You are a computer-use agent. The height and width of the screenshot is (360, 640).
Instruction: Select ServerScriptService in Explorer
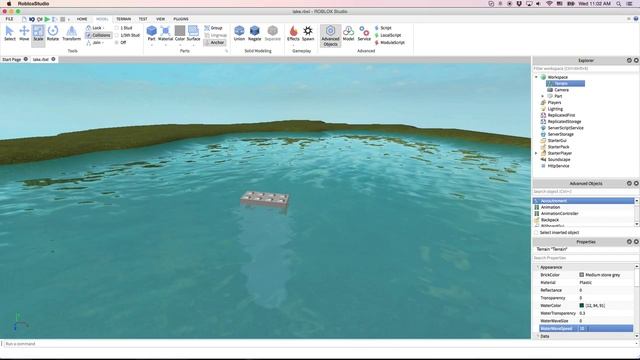(x=562, y=128)
